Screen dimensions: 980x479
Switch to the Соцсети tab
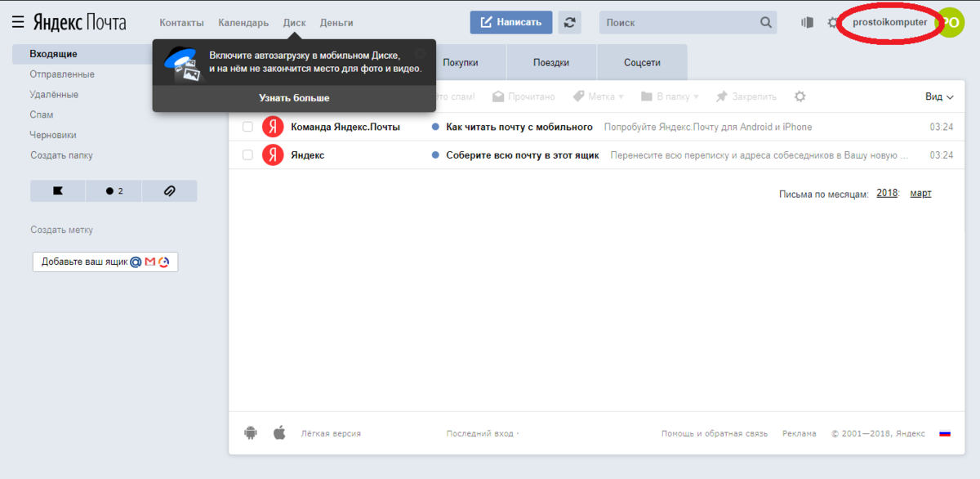642,63
